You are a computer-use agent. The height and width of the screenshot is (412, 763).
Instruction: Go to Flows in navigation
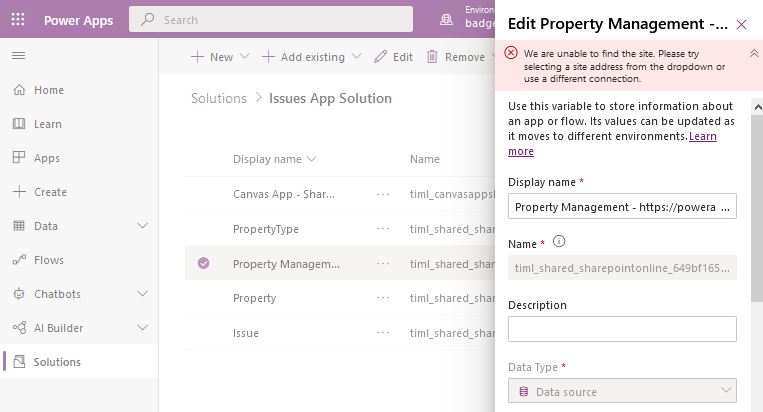tap(49, 260)
